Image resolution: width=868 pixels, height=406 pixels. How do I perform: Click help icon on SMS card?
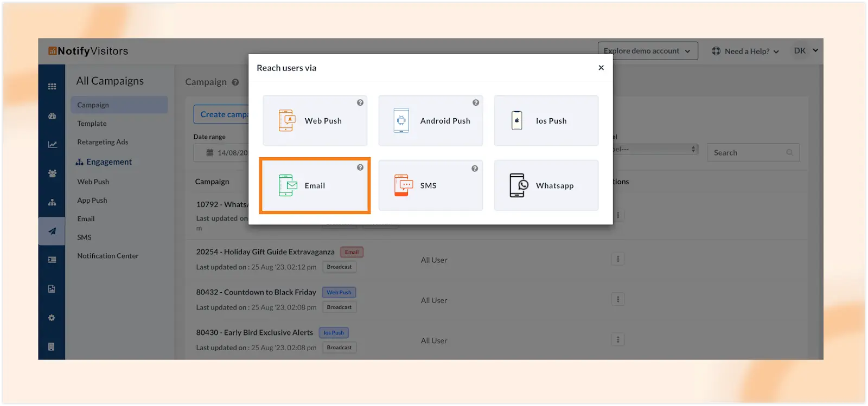click(x=475, y=169)
